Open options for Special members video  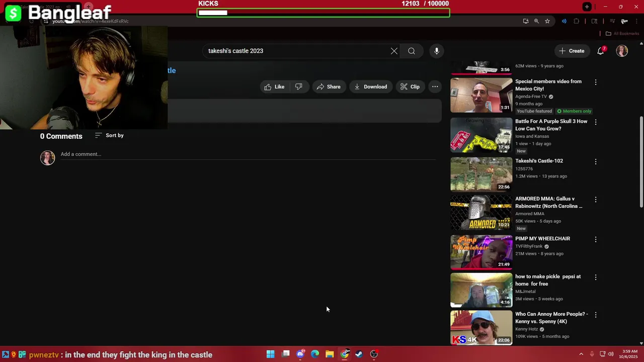tap(596, 82)
